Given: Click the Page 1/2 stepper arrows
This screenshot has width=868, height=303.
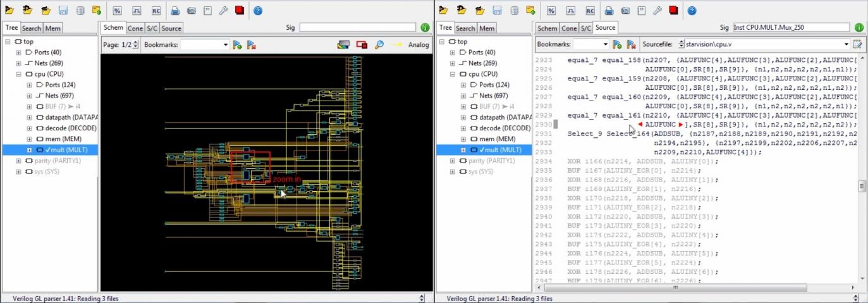Looking at the screenshot, I should [136, 45].
